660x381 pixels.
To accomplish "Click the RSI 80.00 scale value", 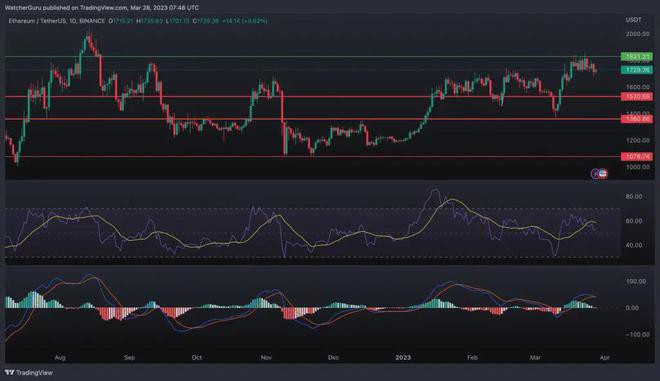I will [634, 197].
